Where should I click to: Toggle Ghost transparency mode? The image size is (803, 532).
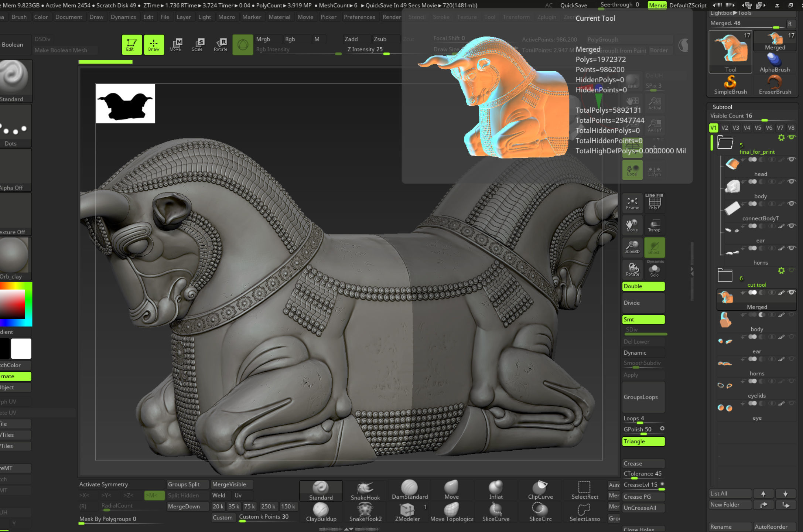click(655, 247)
